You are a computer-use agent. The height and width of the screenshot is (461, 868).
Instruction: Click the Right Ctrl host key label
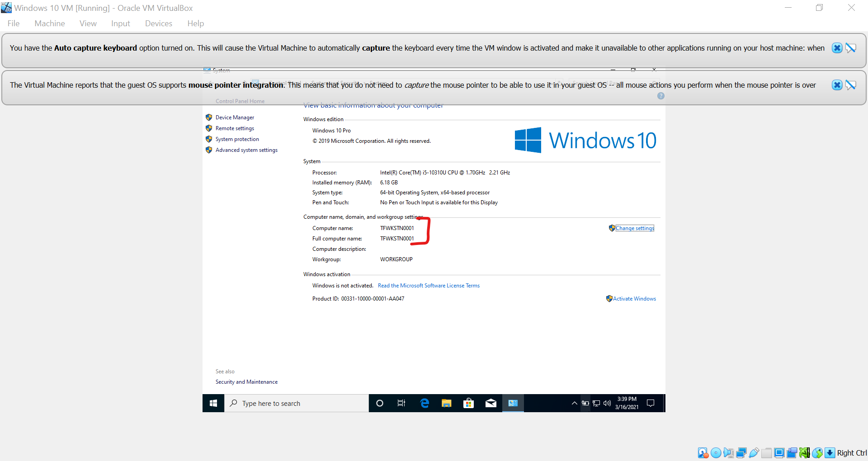tap(852, 453)
